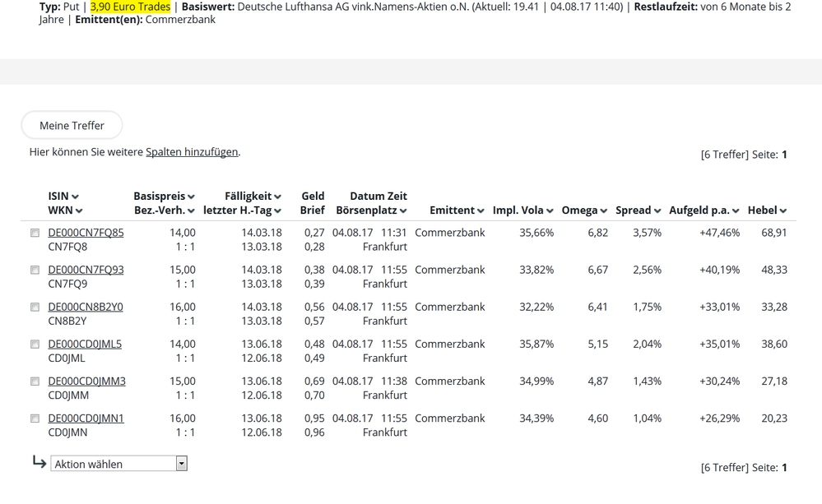Screen dimensions: 822x504
Task: Open the Spalten hinzufügen link
Action: (x=192, y=152)
